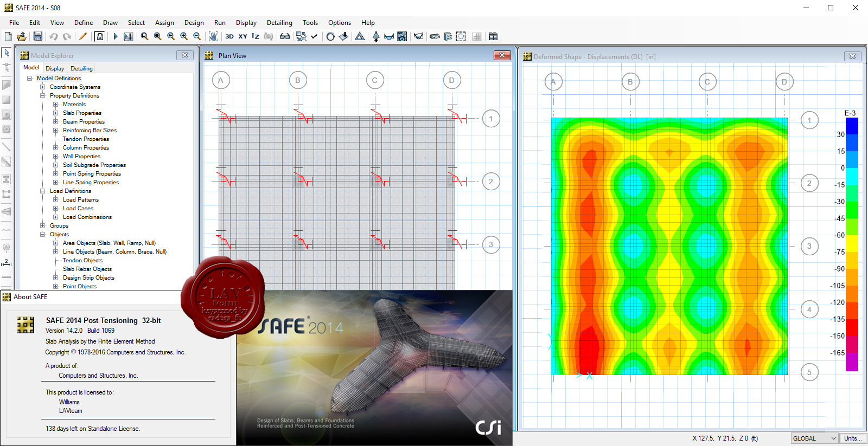Click the Rubber Band Zoom magnifier icon

point(145,36)
